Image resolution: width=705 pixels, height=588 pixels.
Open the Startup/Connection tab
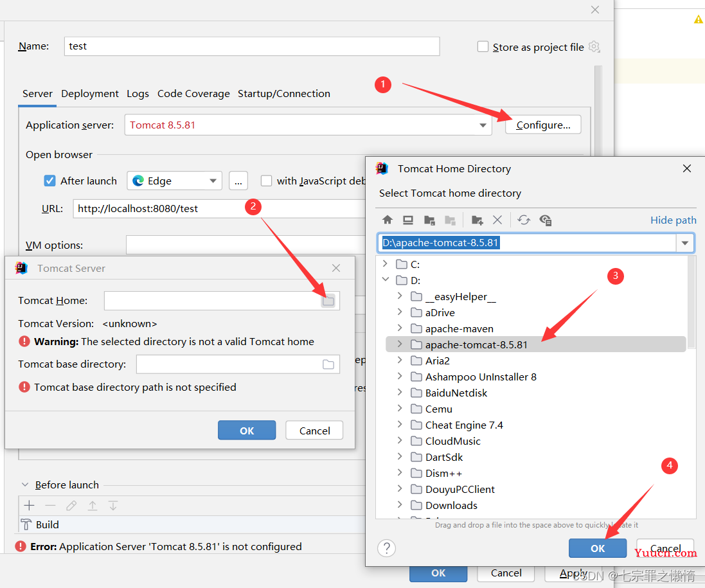pos(283,94)
